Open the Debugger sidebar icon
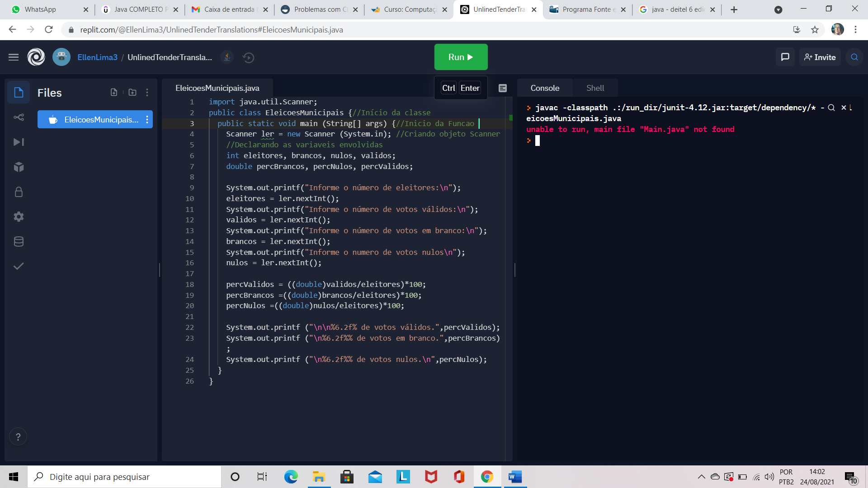Screen dimensions: 868x488 19,142
